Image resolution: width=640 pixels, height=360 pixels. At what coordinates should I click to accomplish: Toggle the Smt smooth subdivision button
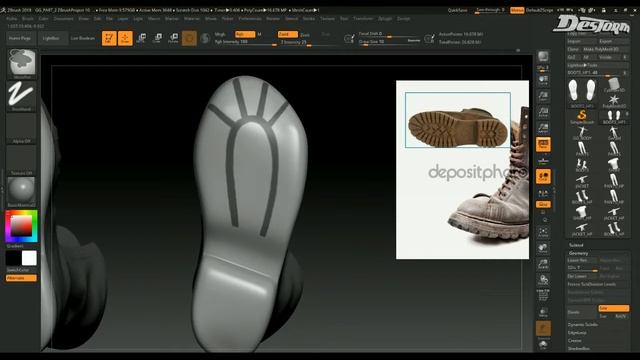pos(614,308)
